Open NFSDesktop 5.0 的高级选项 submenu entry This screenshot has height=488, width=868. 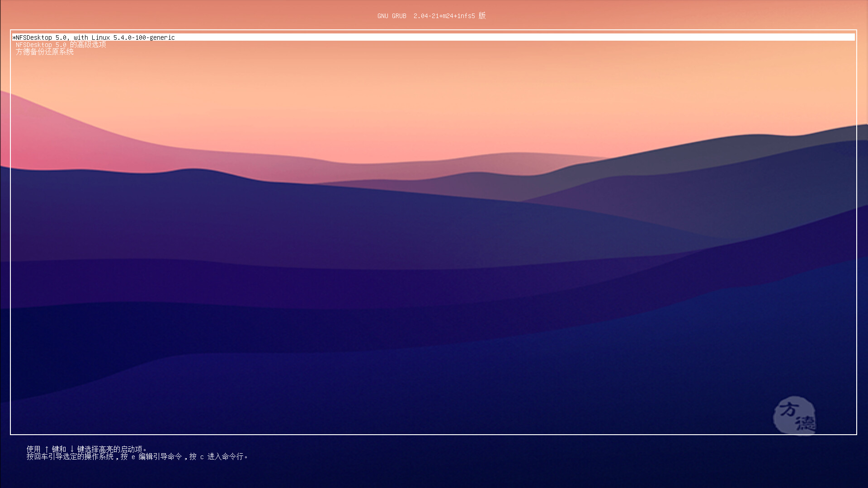(x=61, y=45)
